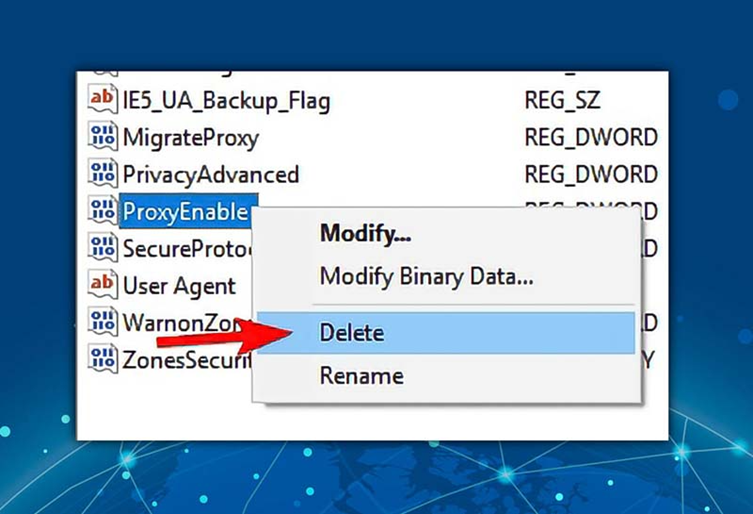Click REG_SZ type of IE5_UA_Backup_Flag
The width and height of the screenshot is (753, 514).
[x=564, y=101]
